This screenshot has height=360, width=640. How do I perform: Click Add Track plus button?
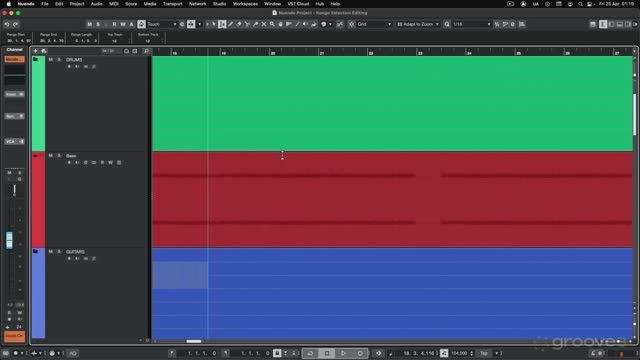pyautogui.click(x=36, y=51)
